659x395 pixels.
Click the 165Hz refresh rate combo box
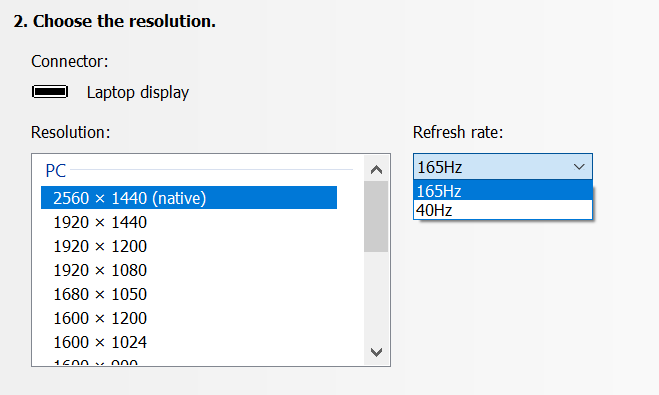click(503, 167)
